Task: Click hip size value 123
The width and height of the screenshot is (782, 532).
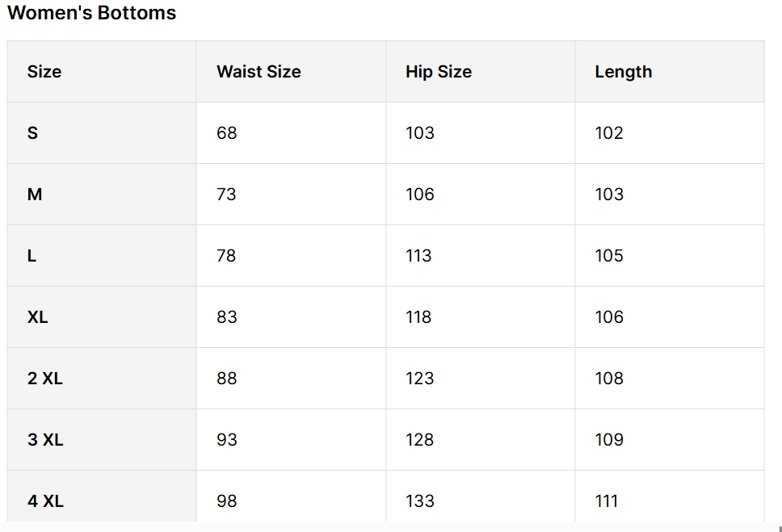Action: pyautogui.click(x=419, y=379)
